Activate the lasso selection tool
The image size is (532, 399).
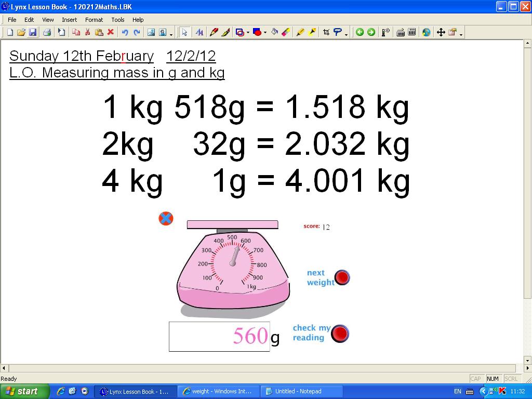pos(338,32)
